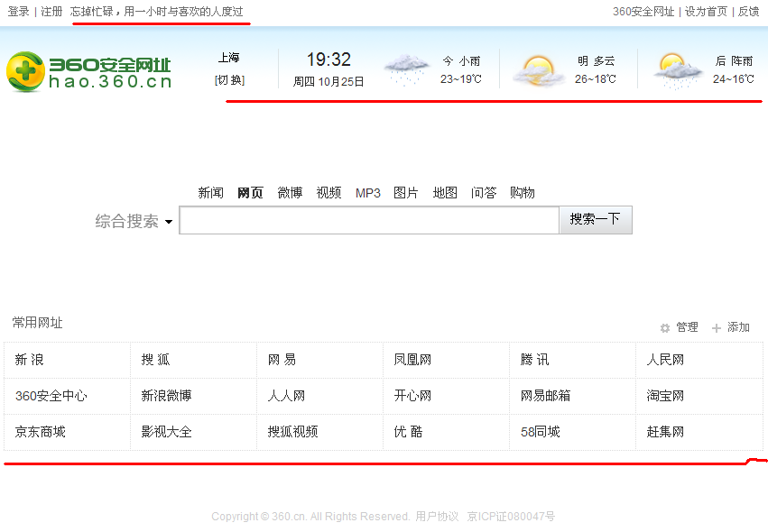Screen dimensions: 768x532
Task: Focus the search text box
Action: pos(368,220)
